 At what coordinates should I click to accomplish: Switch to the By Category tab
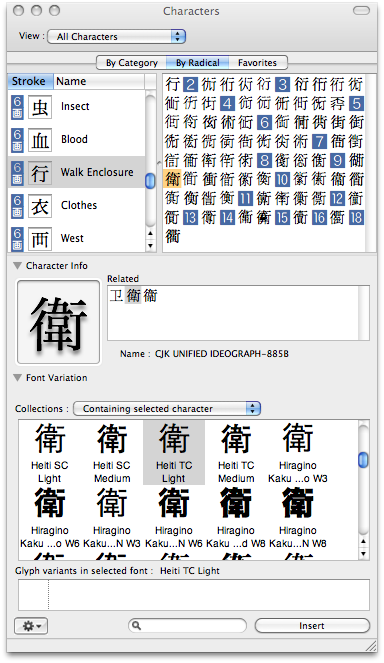click(x=132, y=63)
